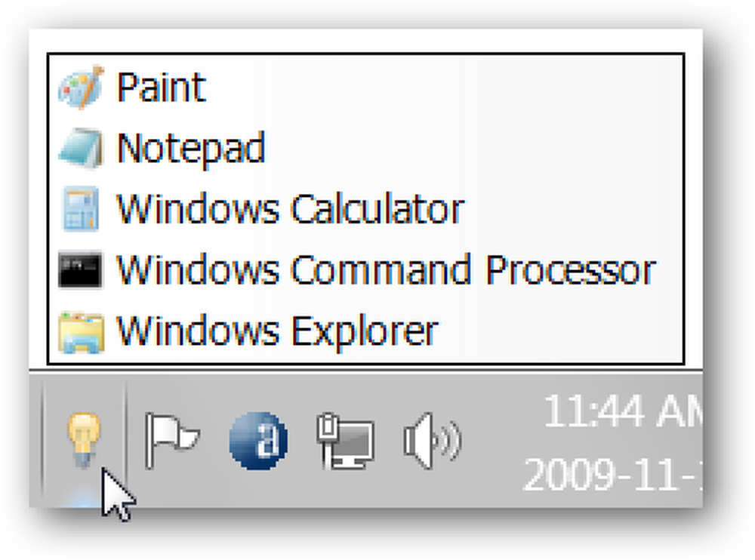Click the Windows Explorer folder icon
755x560 pixels.
pos(81,332)
